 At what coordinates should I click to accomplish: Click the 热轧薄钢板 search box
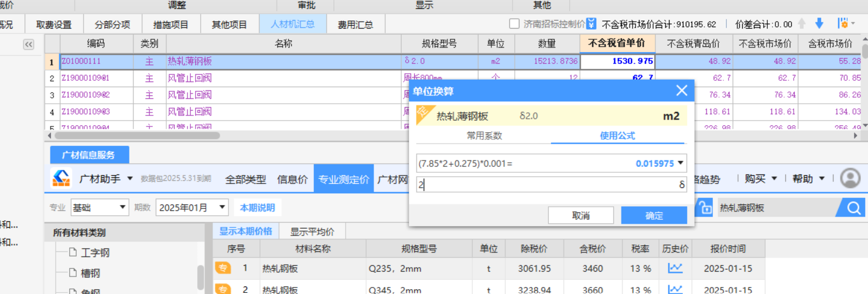(778, 207)
